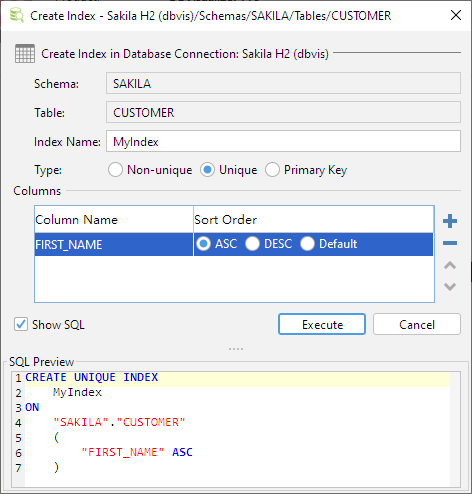472x494 pixels.
Task: Select the Unique index type
Action: pyautogui.click(x=207, y=170)
